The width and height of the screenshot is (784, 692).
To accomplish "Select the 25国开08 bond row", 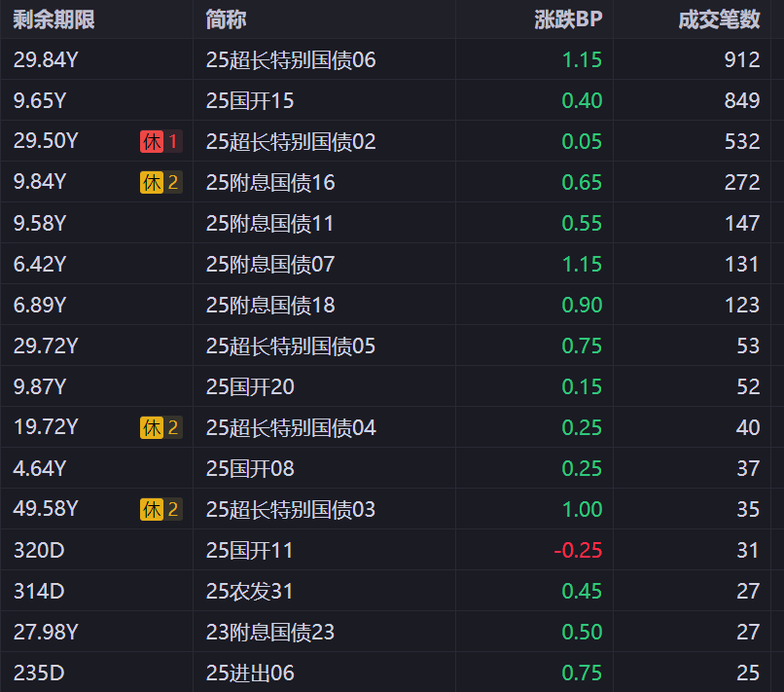I will click(250, 469).
